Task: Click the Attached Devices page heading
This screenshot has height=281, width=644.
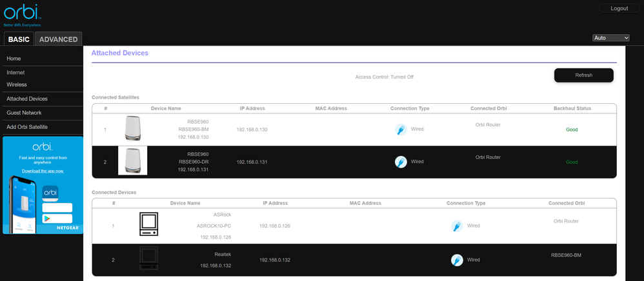Action: click(x=119, y=53)
